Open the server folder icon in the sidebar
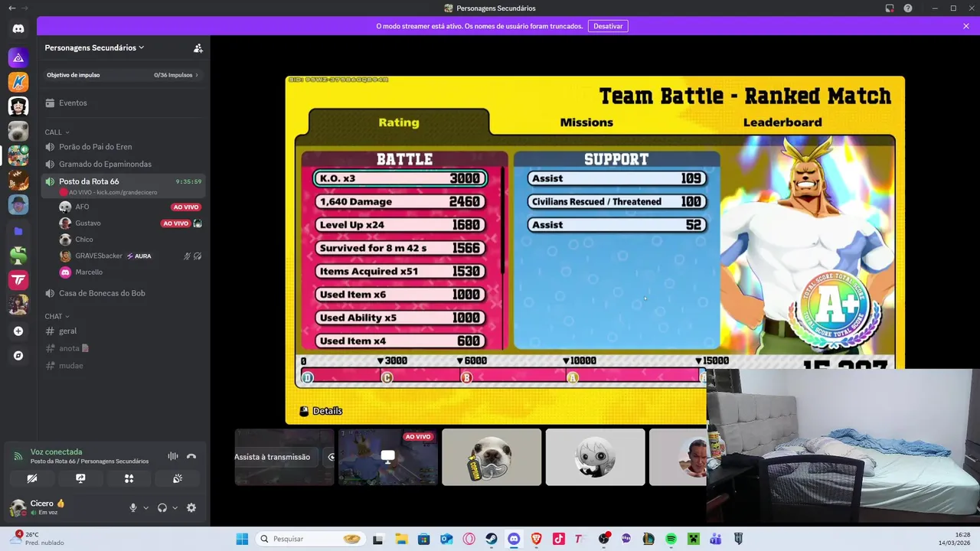Screen dimensions: 980x551 click(x=18, y=230)
